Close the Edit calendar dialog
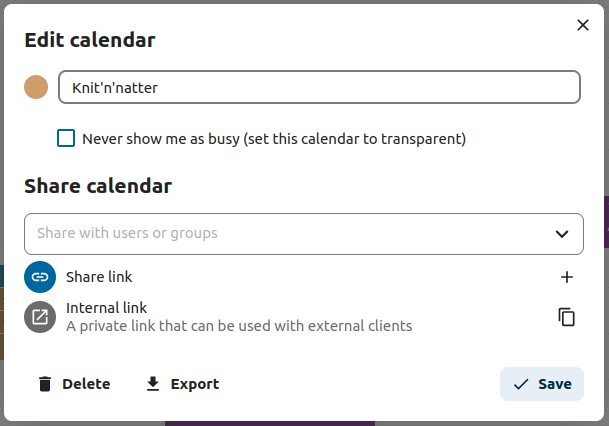Image resolution: width=609 pixels, height=426 pixels. (x=583, y=25)
